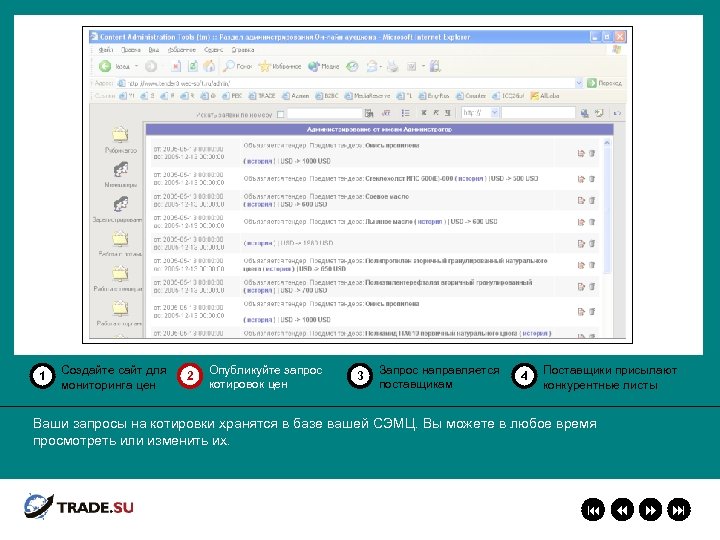
Task: Delete the Льняное масло tender row
Action: [x=592, y=222]
